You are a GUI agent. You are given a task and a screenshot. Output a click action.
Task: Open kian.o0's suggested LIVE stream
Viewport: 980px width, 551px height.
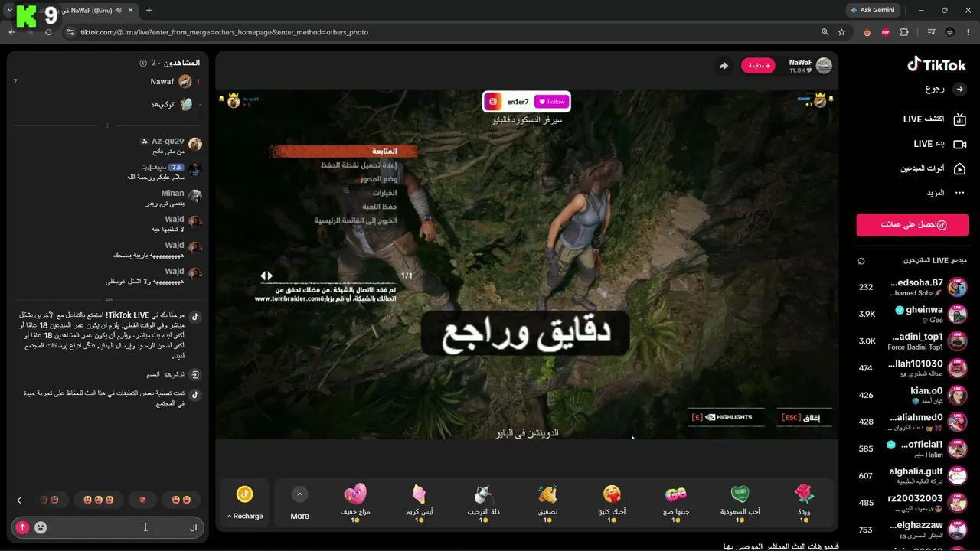(912, 395)
